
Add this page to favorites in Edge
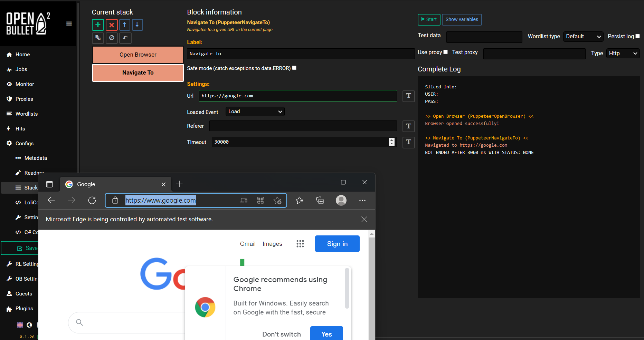pos(277,200)
